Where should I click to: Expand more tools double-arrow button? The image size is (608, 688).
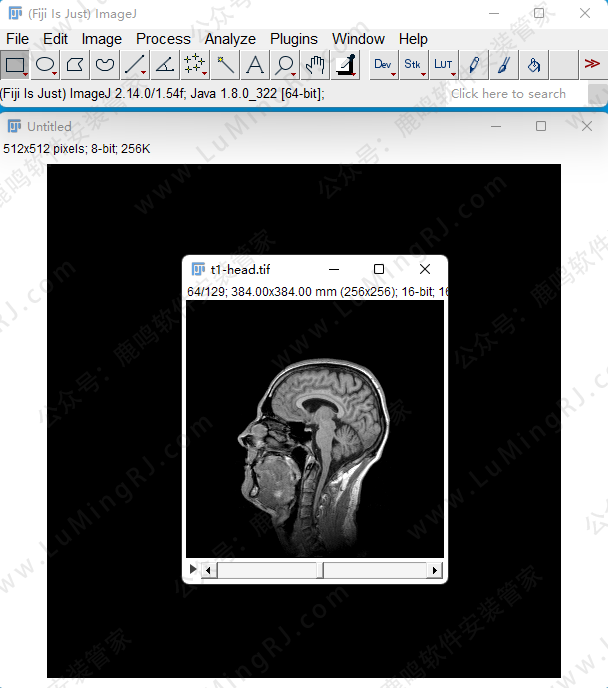tap(592, 64)
